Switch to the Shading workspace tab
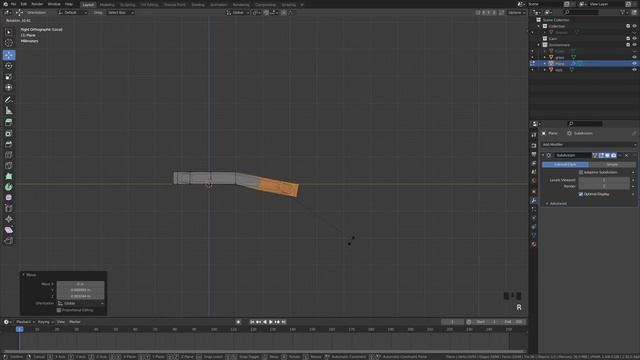This screenshot has width=640, height=360. click(x=198, y=5)
